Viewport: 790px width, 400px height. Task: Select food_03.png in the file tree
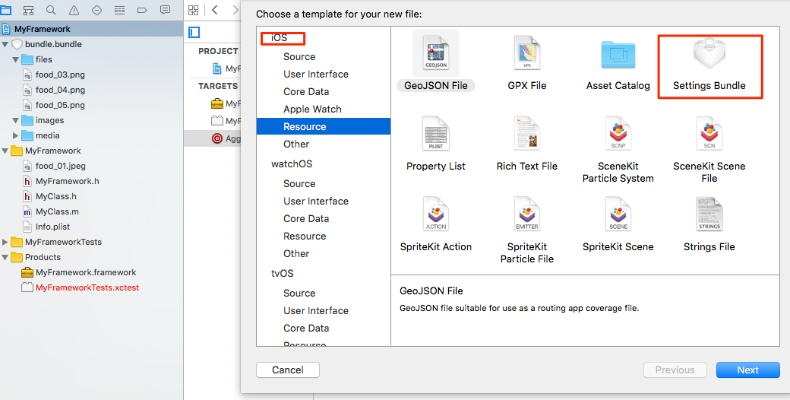[59, 75]
